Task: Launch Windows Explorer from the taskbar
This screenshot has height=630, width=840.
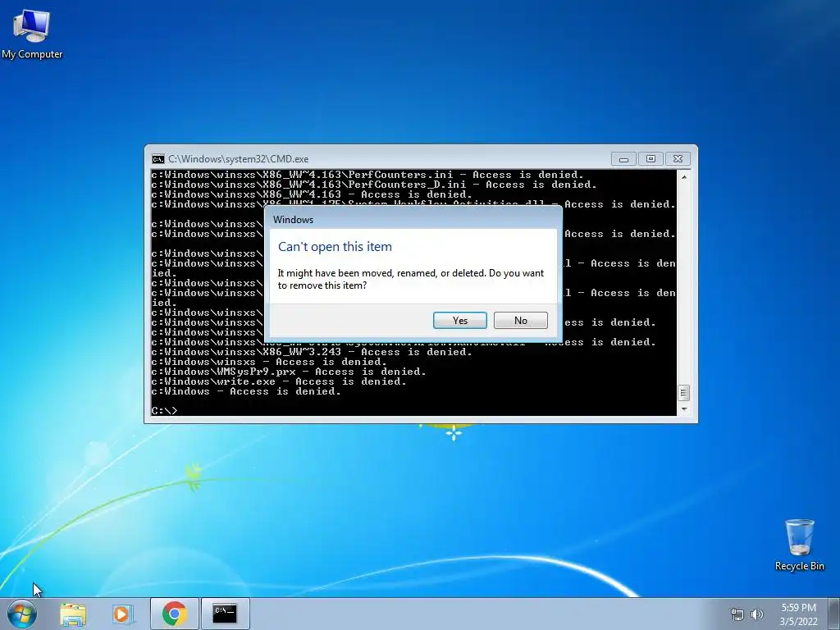Action: point(73,614)
